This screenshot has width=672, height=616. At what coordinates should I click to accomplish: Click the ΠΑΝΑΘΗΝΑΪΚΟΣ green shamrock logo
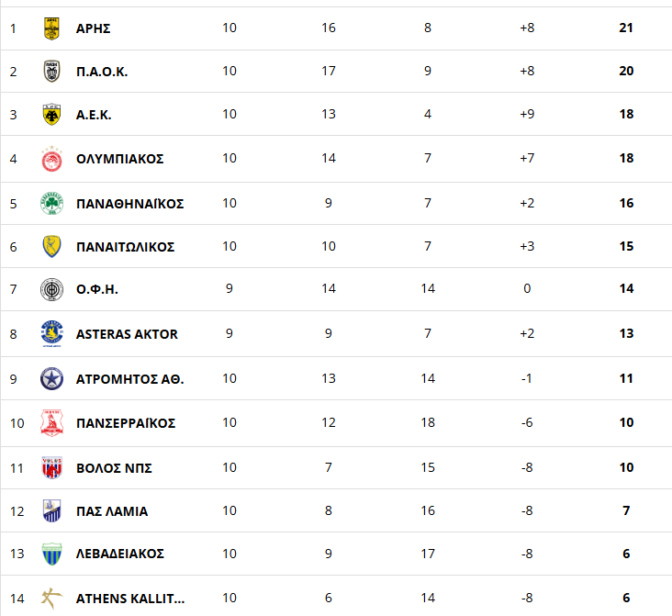click(51, 203)
